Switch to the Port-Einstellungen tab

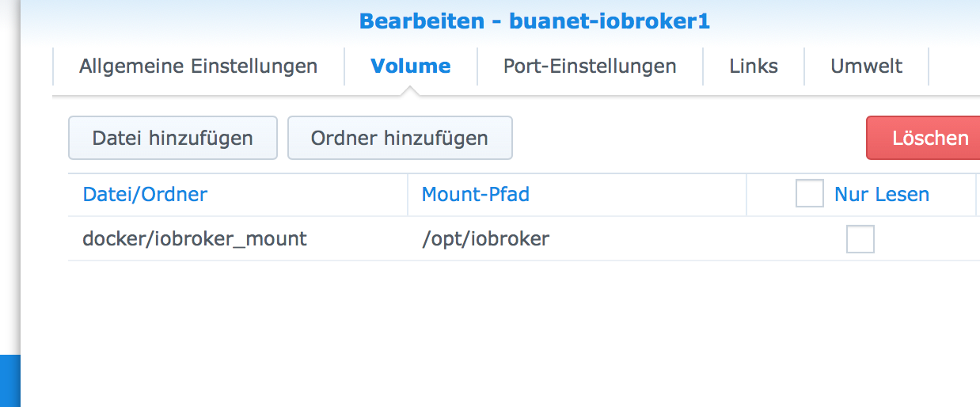tap(590, 67)
